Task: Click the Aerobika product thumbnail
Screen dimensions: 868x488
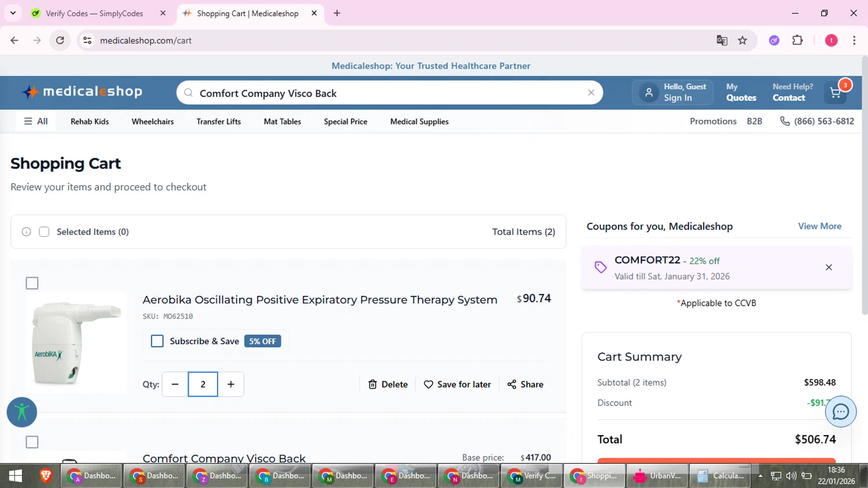Action: coord(76,343)
